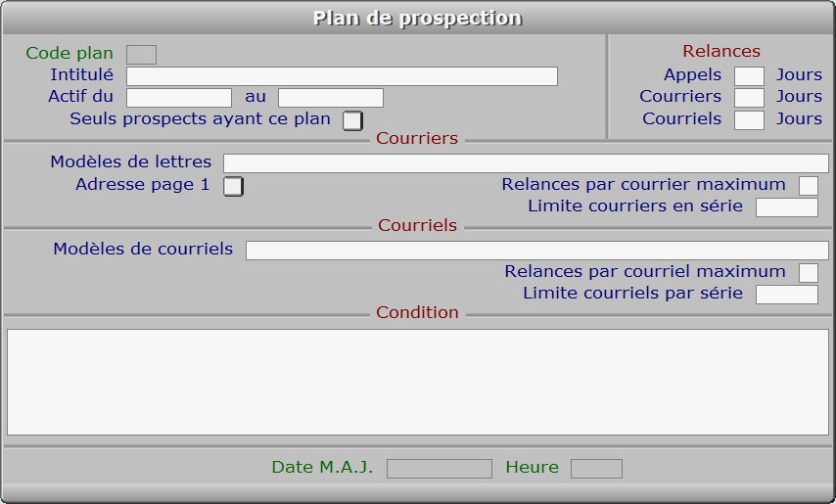Click the 'Relances' section heading

[x=721, y=52]
